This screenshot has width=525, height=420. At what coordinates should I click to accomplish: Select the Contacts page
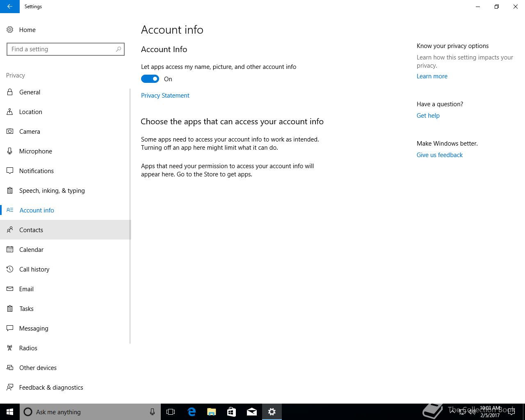tap(66, 230)
